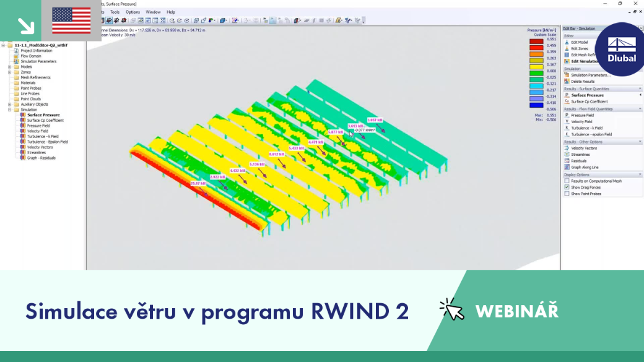The width and height of the screenshot is (644, 362).
Task: Toggle the Show Point Probes checkbox
Action: click(567, 194)
